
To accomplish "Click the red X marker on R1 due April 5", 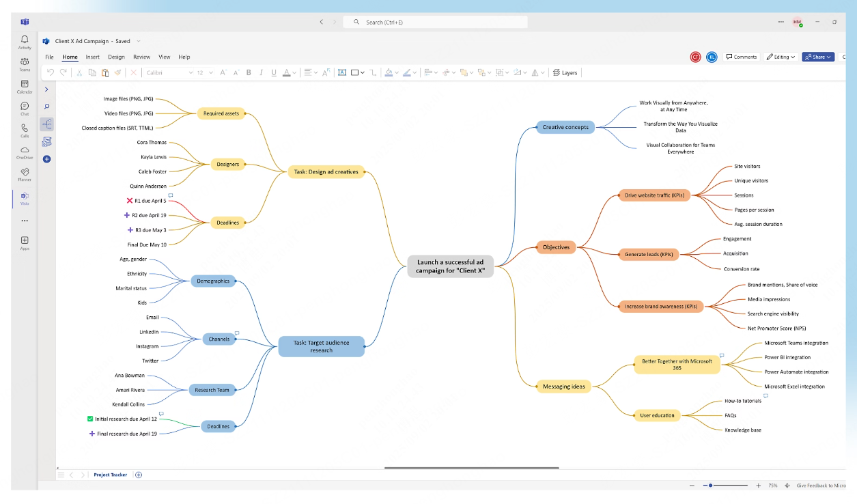I will [130, 201].
